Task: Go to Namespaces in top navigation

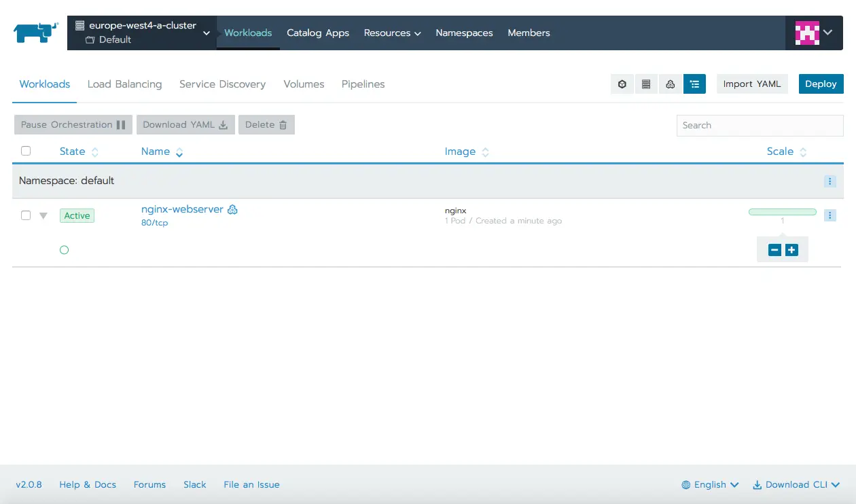Action: click(x=465, y=33)
